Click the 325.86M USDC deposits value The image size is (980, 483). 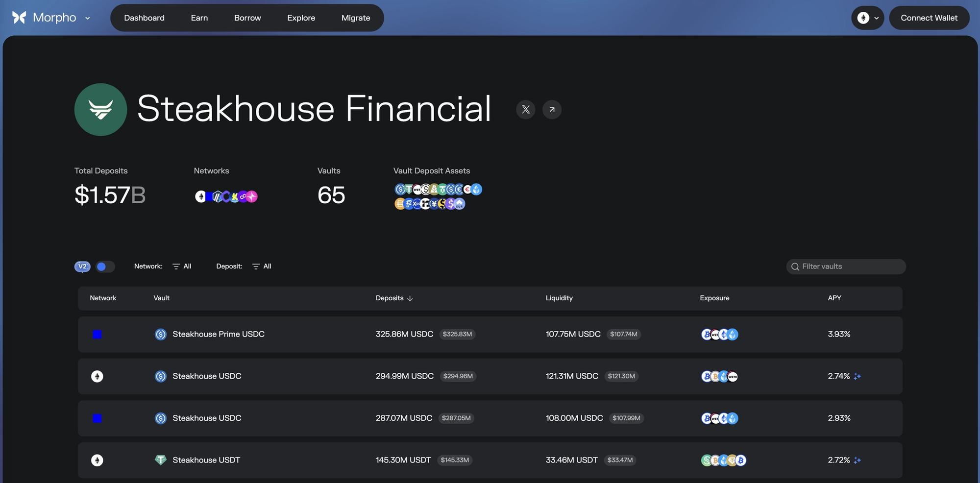[x=404, y=335]
